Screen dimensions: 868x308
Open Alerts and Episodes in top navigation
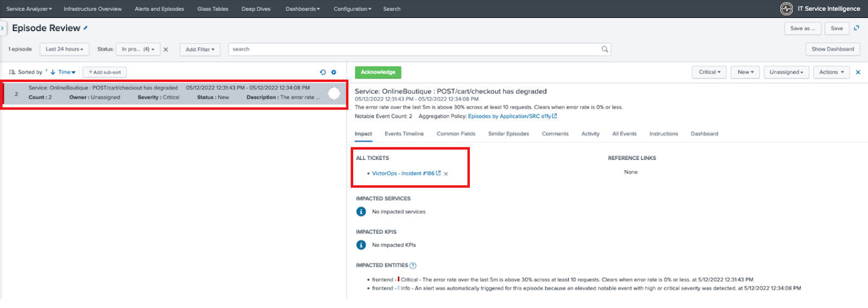point(159,9)
